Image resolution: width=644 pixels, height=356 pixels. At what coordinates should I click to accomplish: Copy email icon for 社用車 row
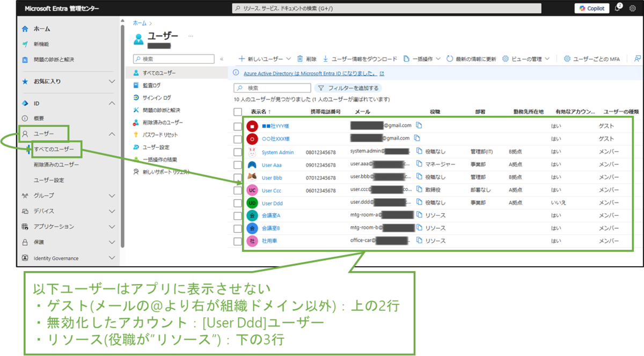419,241
